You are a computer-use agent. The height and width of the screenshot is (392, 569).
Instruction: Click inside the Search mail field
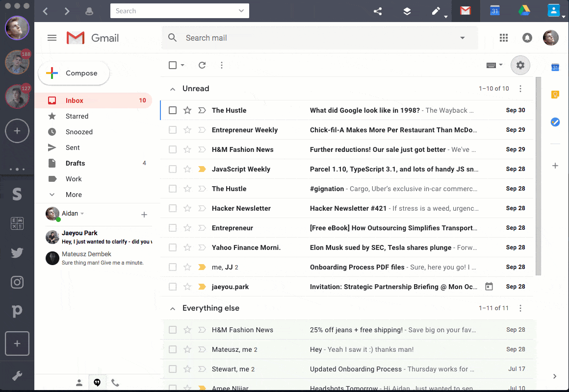click(294, 38)
